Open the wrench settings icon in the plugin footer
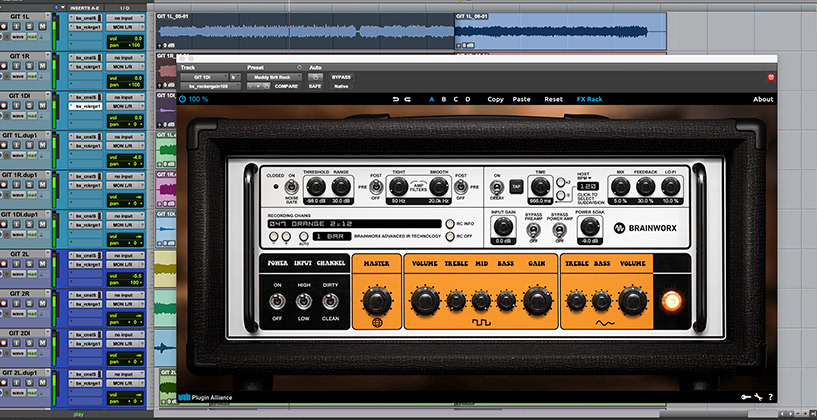The image size is (817, 420). (758, 397)
